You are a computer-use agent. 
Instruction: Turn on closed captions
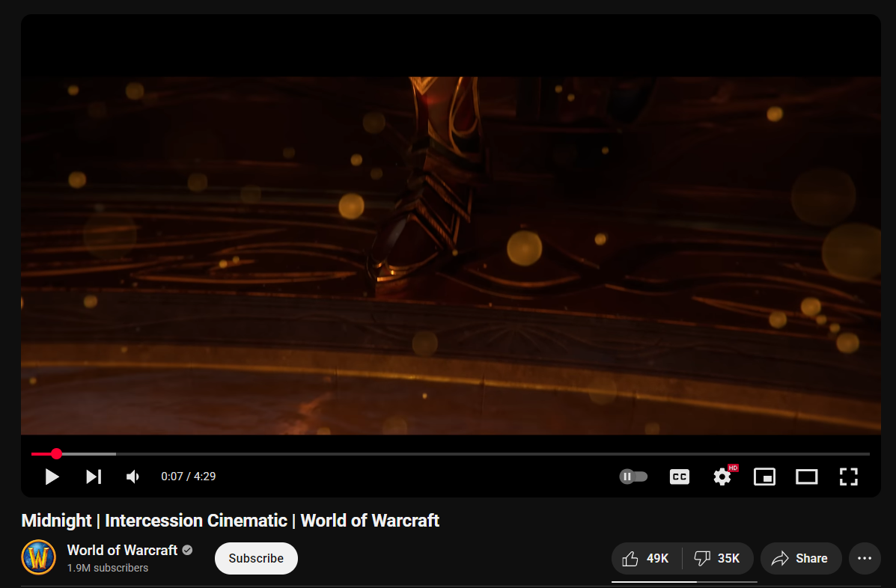680,477
